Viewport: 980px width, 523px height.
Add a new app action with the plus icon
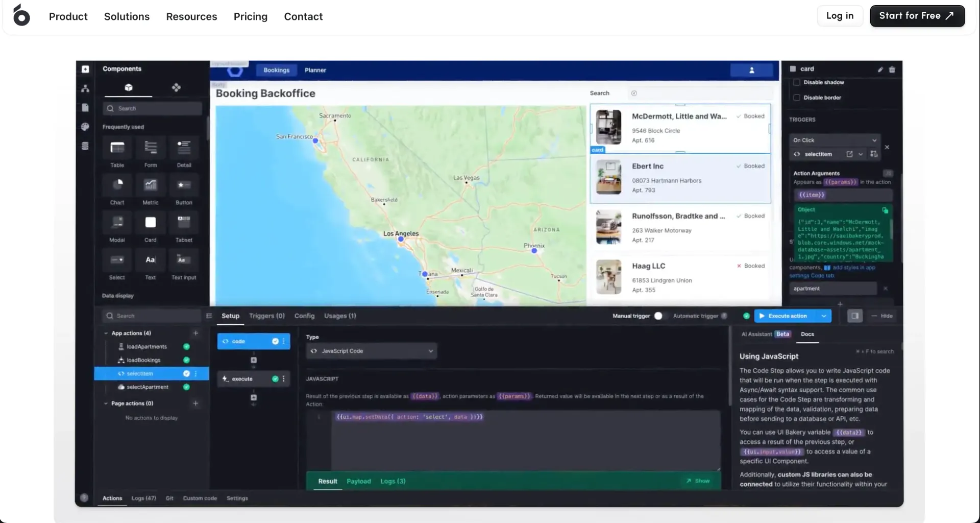[x=195, y=333]
